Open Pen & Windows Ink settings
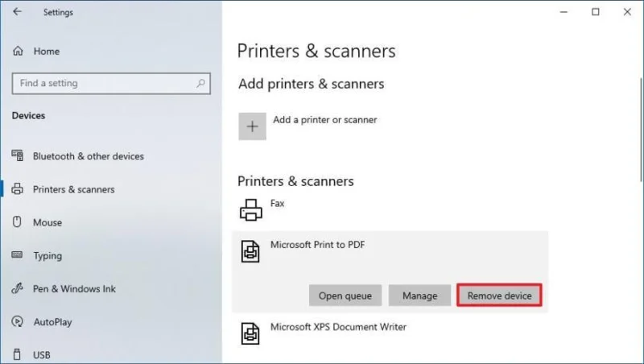The height and width of the screenshot is (364, 644). click(x=74, y=289)
